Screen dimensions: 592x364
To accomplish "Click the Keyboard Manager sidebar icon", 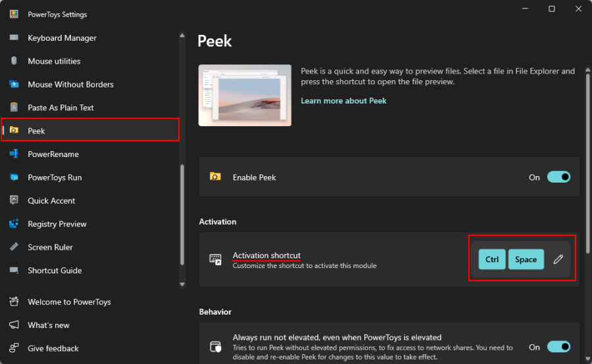I will [14, 37].
